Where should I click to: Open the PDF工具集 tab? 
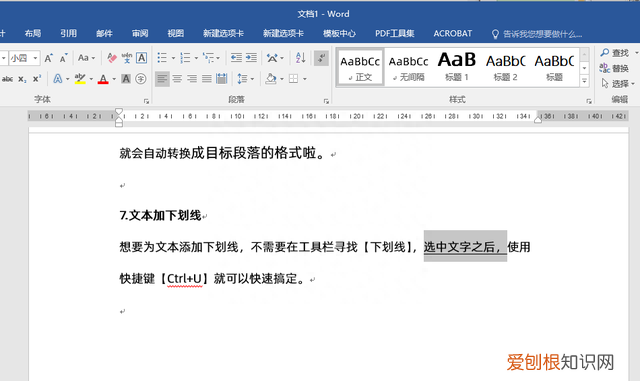[x=395, y=33]
